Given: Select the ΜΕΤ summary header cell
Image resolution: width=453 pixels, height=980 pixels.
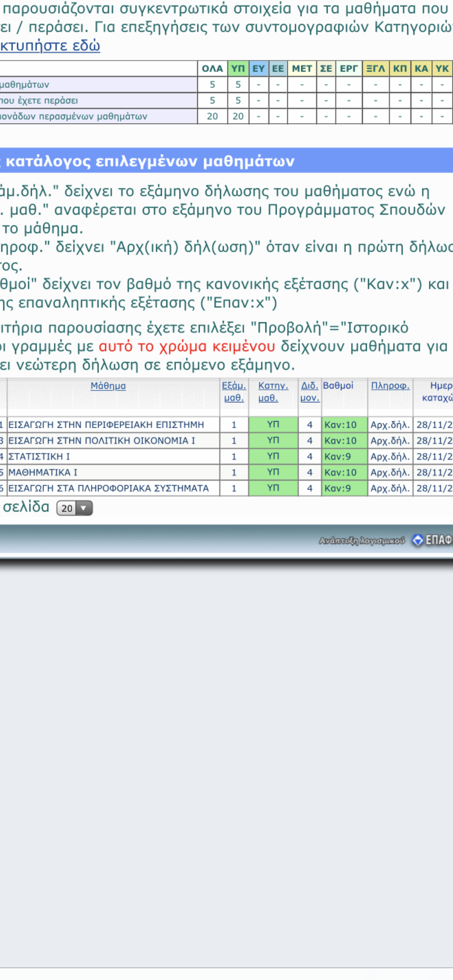Looking at the screenshot, I should pos(302,69).
